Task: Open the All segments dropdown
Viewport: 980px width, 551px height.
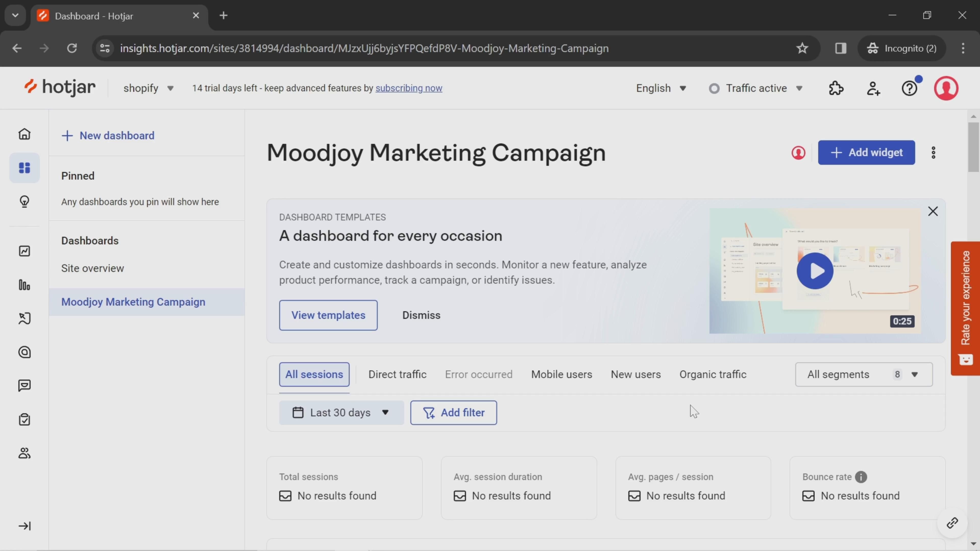Action: [x=864, y=374]
